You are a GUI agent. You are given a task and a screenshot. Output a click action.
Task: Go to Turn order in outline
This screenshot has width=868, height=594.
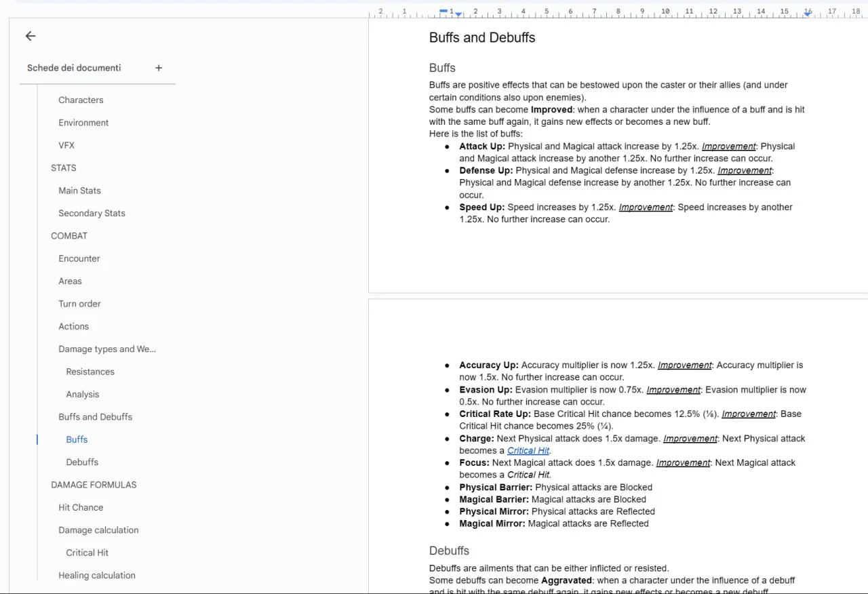click(79, 304)
